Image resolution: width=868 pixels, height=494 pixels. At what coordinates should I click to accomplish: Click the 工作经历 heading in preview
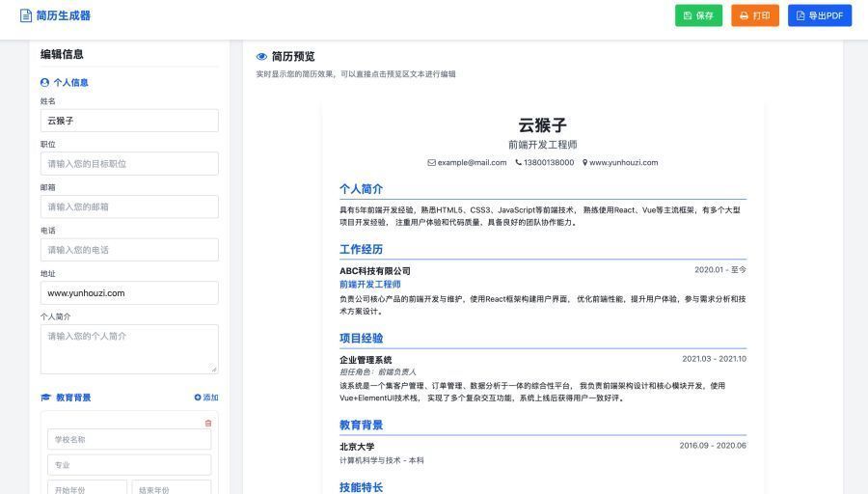pyautogui.click(x=361, y=249)
